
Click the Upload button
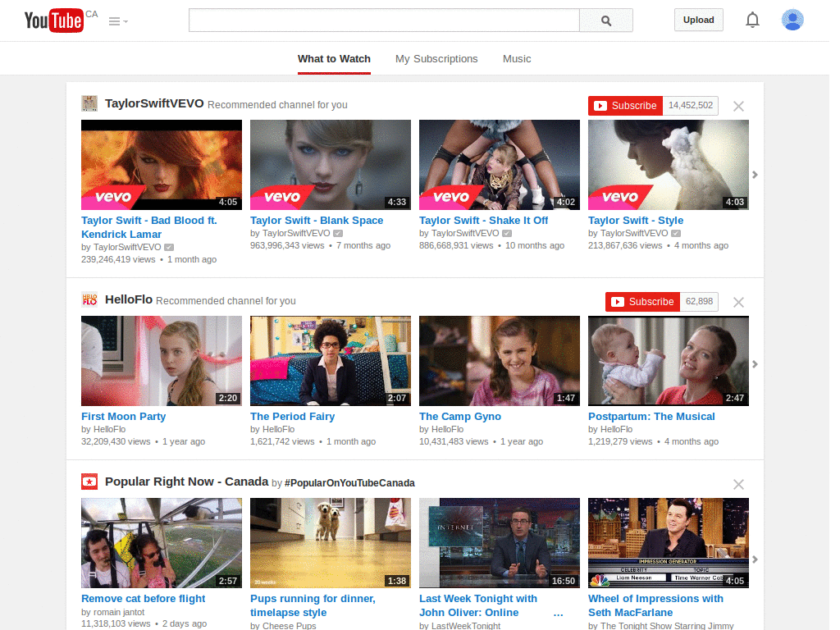699,20
